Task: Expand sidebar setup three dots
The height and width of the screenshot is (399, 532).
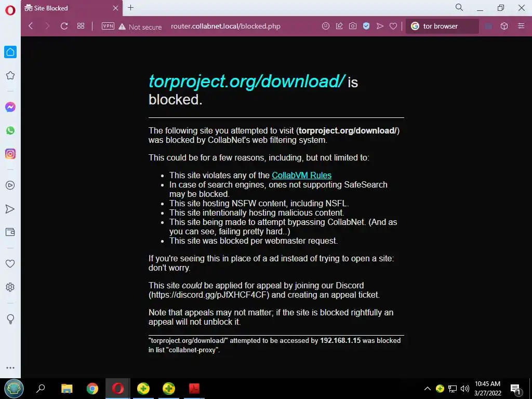Action: coord(10,368)
